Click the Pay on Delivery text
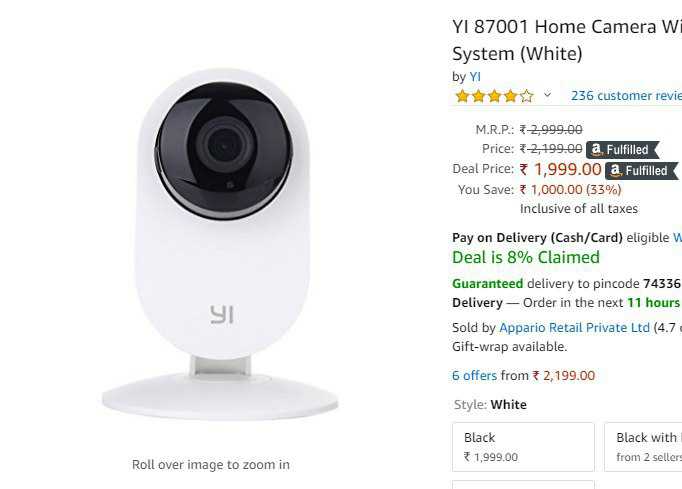This screenshot has height=489, width=682. (537, 238)
